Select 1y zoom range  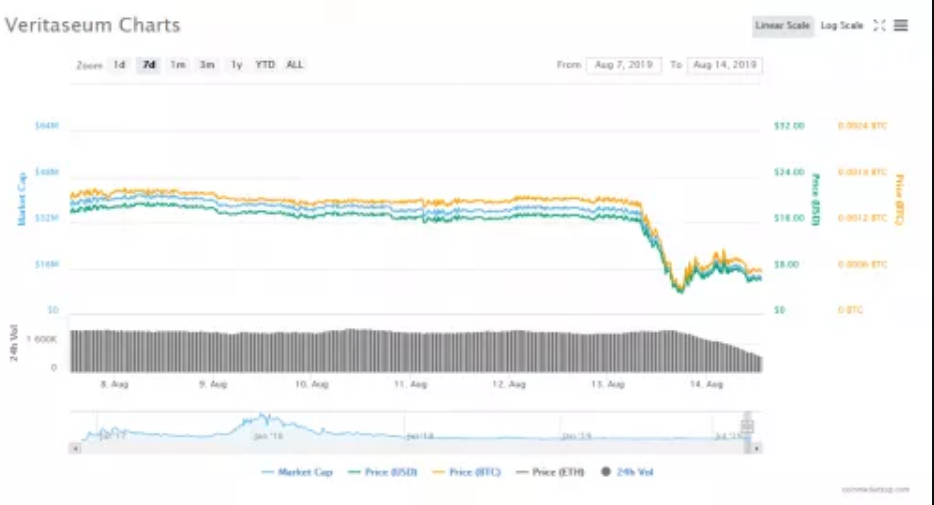click(236, 65)
